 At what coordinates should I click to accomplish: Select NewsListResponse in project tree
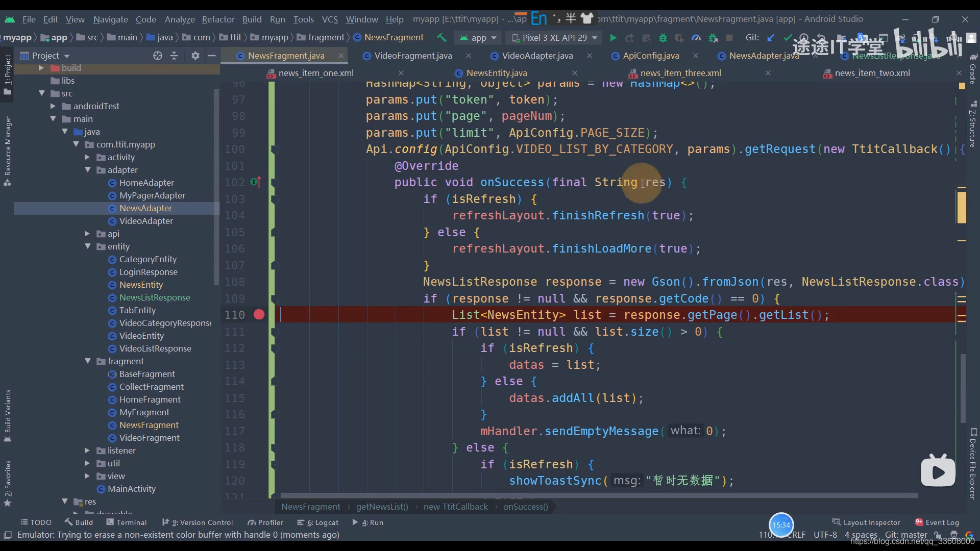coord(155,297)
